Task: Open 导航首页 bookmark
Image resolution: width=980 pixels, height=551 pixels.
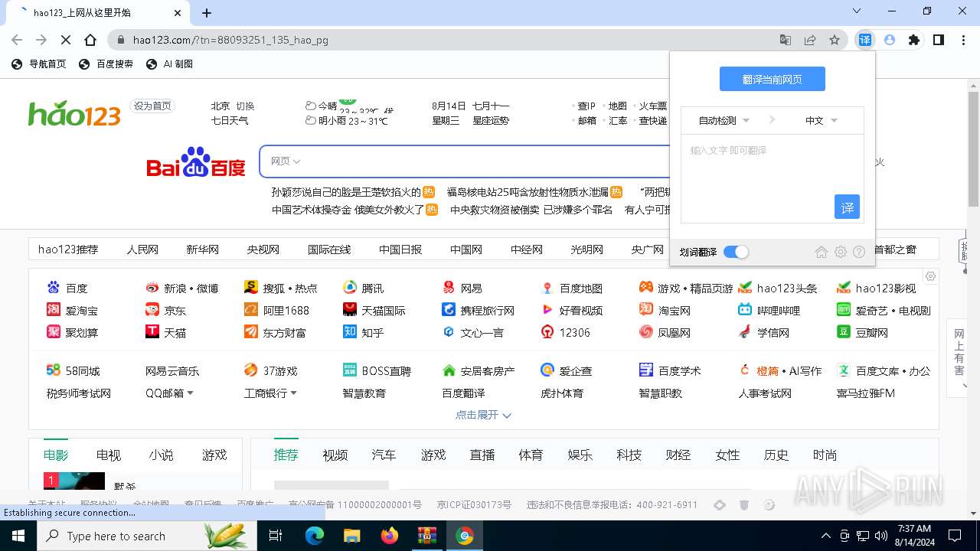Action: tap(39, 64)
